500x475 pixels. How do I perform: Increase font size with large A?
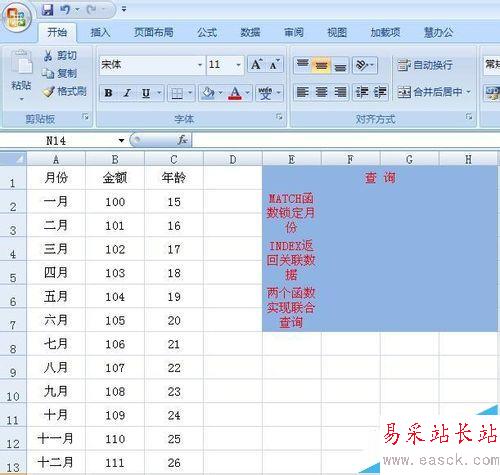[x=256, y=64]
